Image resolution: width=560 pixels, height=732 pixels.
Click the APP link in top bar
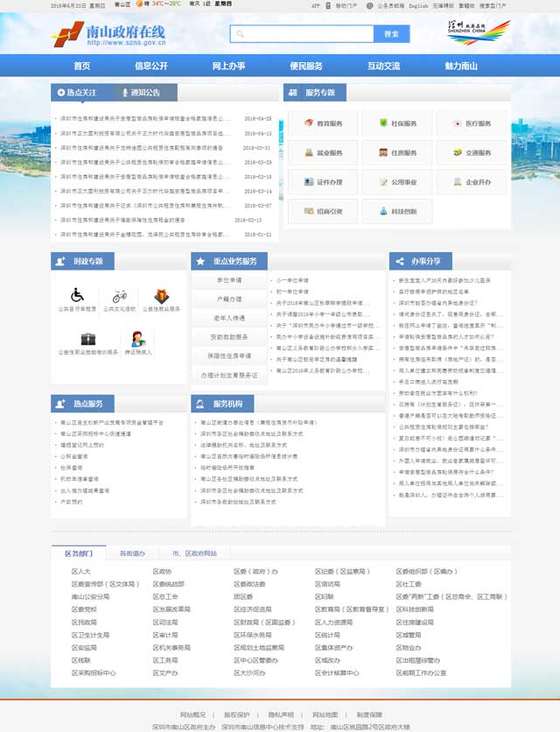click(x=316, y=5)
